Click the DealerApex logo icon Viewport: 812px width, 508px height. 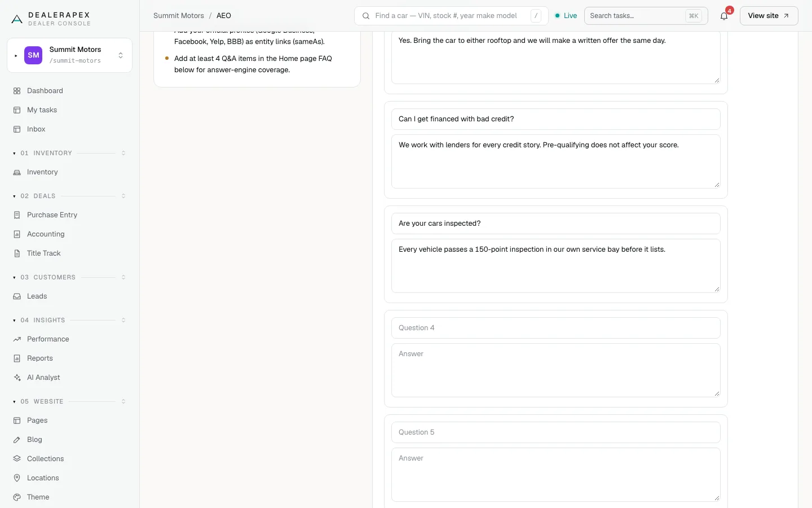(x=17, y=19)
